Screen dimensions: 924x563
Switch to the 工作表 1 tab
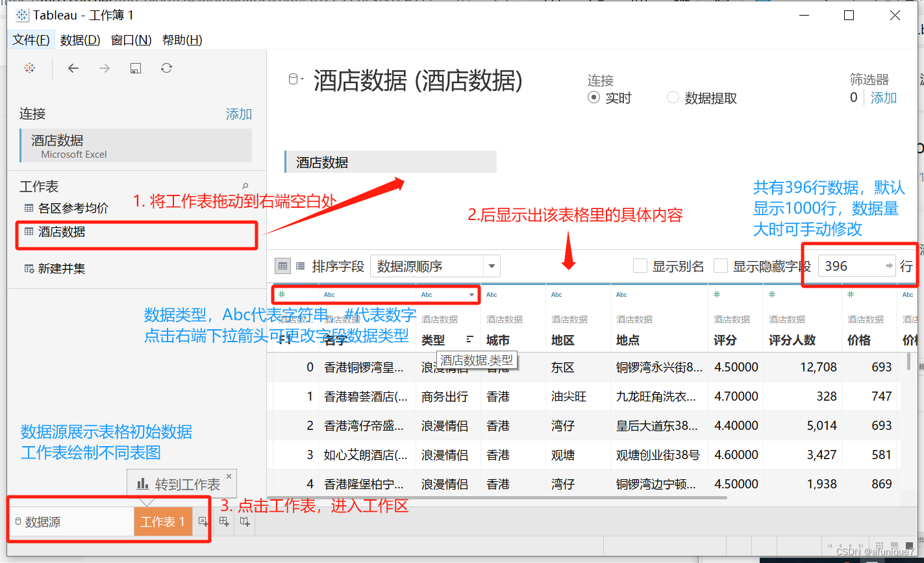[x=163, y=521]
